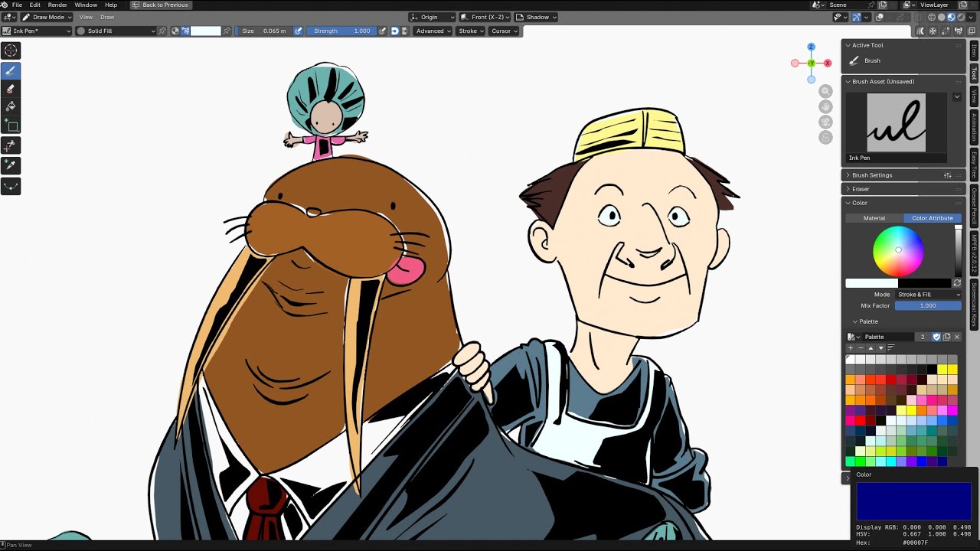The height and width of the screenshot is (551, 980).
Task: Click the zoom magnifier viewport gizmo
Action: (825, 91)
